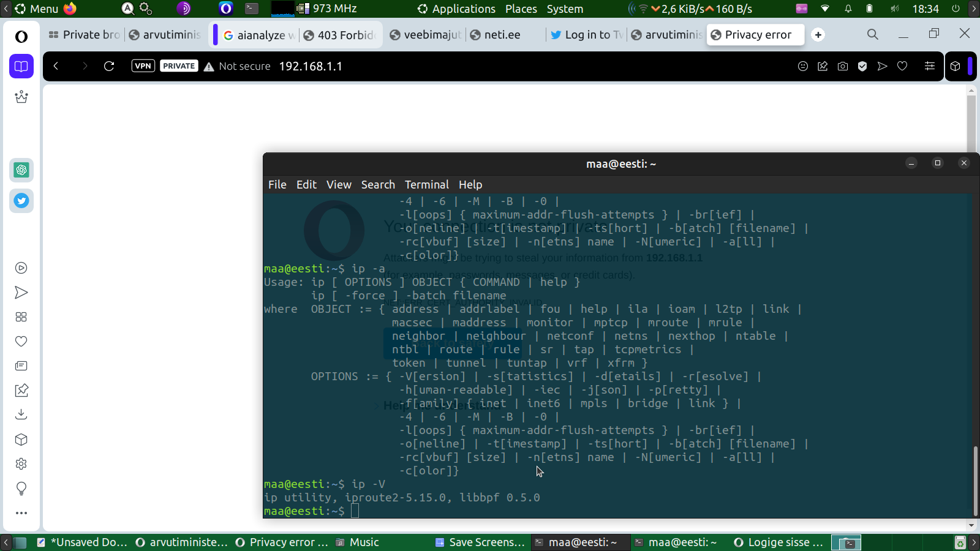Click the send arrow icon in address bar
The height and width of the screenshot is (551, 980).
(x=882, y=66)
